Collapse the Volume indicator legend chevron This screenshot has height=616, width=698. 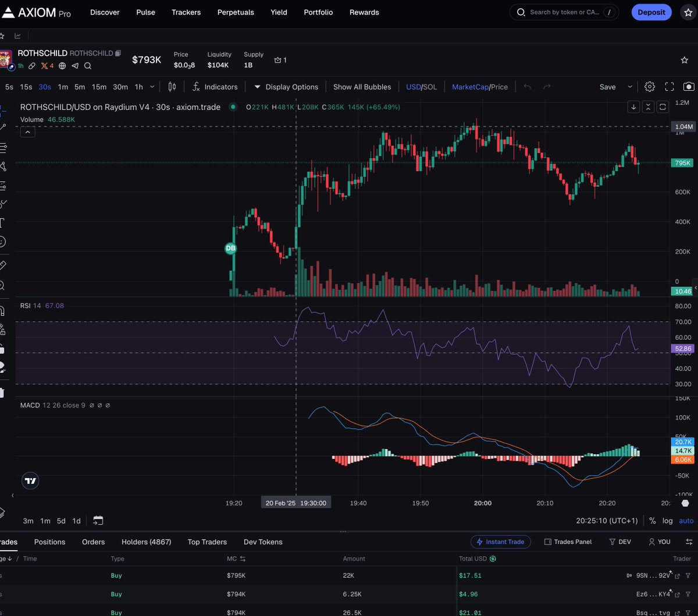28,132
